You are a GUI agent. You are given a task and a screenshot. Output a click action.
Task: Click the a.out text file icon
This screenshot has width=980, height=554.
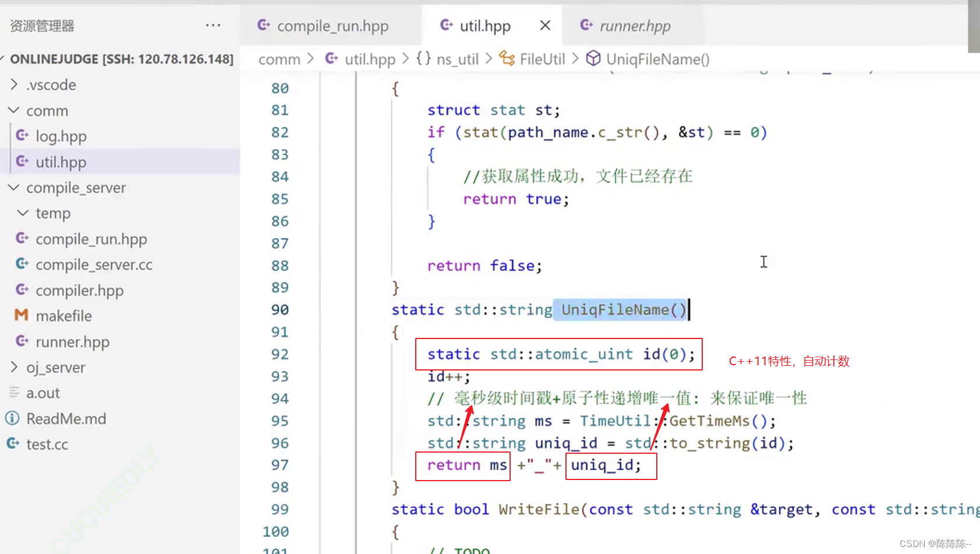click(x=14, y=392)
